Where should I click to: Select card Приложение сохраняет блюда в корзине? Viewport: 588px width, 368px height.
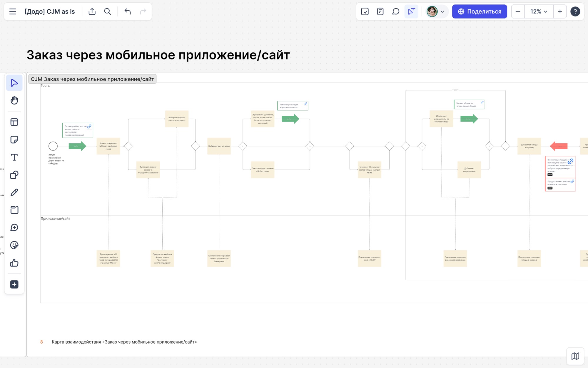click(529, 258)
